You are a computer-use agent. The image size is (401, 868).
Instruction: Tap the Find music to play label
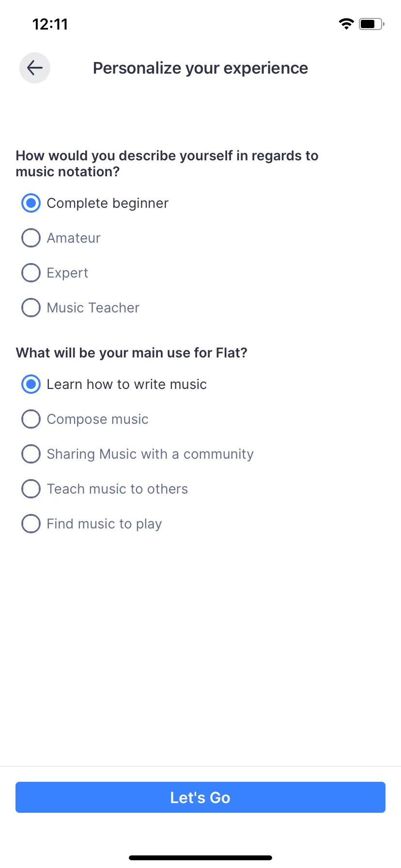pyautogui.click(x=104, y=524)
